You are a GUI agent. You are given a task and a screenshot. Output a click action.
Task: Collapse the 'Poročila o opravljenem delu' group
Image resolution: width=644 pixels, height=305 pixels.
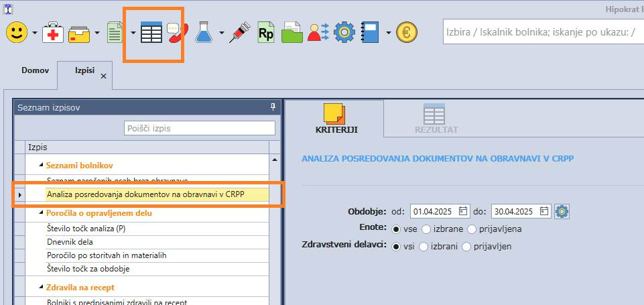point(42,213)
